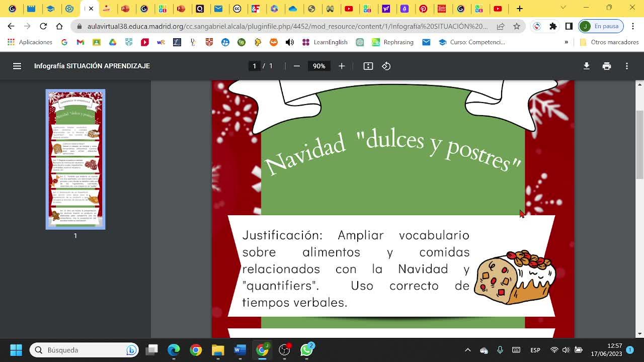Zoom in the PDF document
This screenshot has height=362, width=644.
coord(342,66)
